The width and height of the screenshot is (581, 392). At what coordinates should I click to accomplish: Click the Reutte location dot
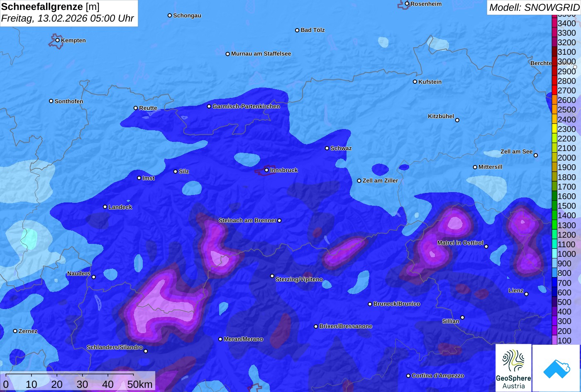click(136, 108)
